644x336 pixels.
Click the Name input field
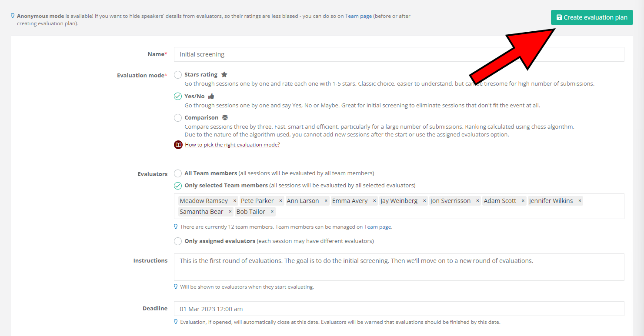[399, 54]
